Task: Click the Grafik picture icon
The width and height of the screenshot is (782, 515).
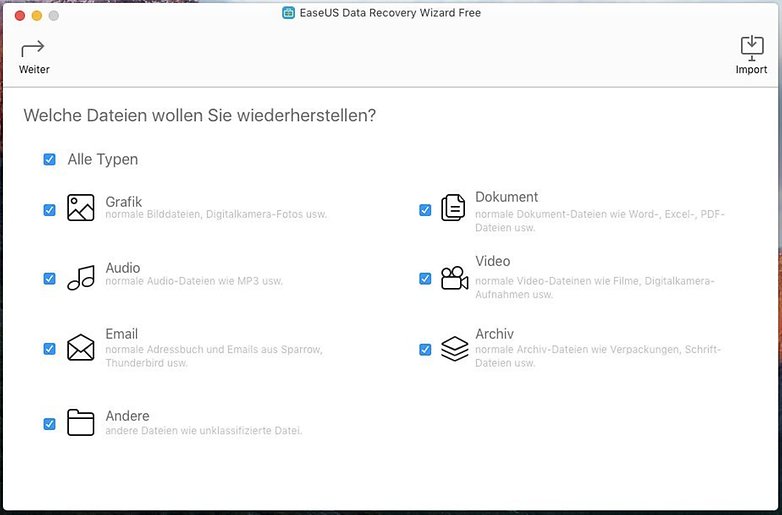Action: pos(81,207)
